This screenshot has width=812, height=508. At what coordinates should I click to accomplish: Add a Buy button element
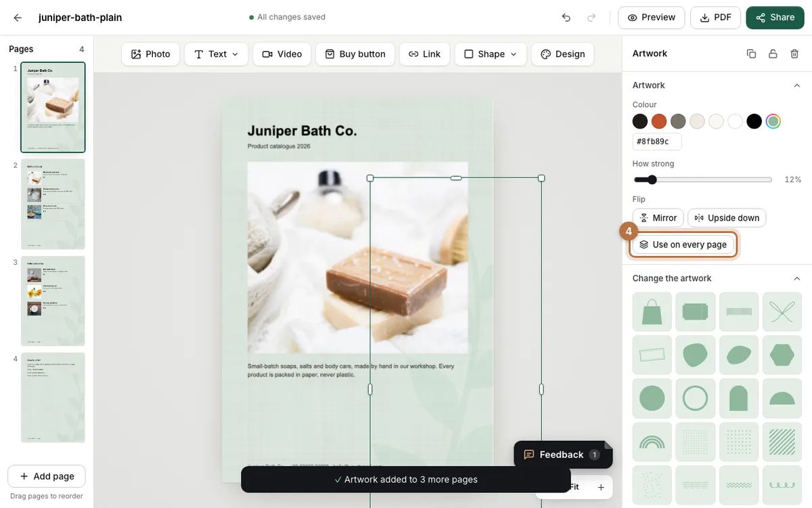point(355,54)
